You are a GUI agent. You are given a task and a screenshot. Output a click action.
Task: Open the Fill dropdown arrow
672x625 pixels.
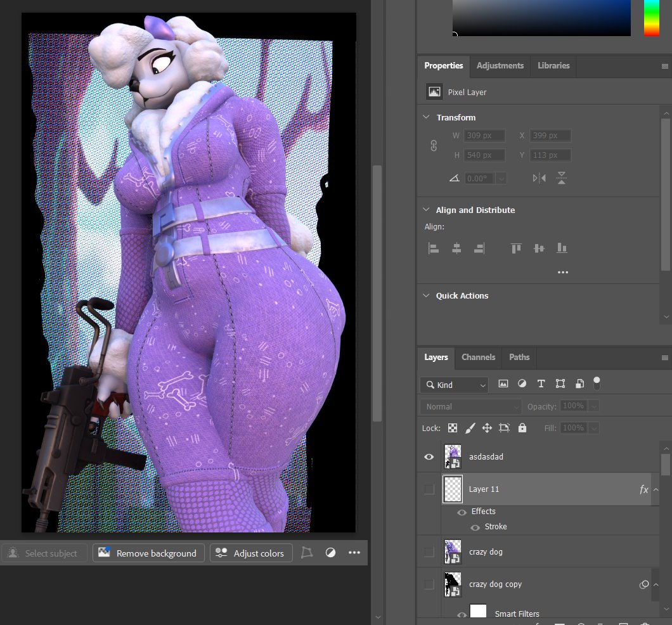point(593,428)
